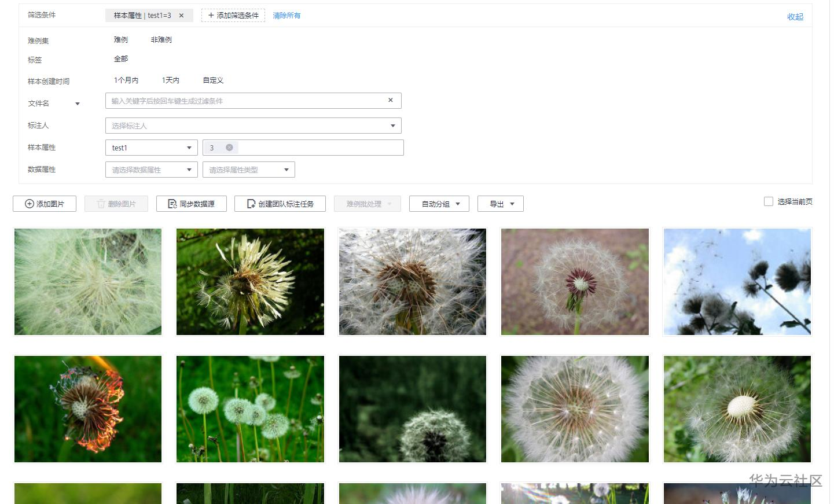
Task: Select the 难例 hard example filter
Action: coord(120,39)
